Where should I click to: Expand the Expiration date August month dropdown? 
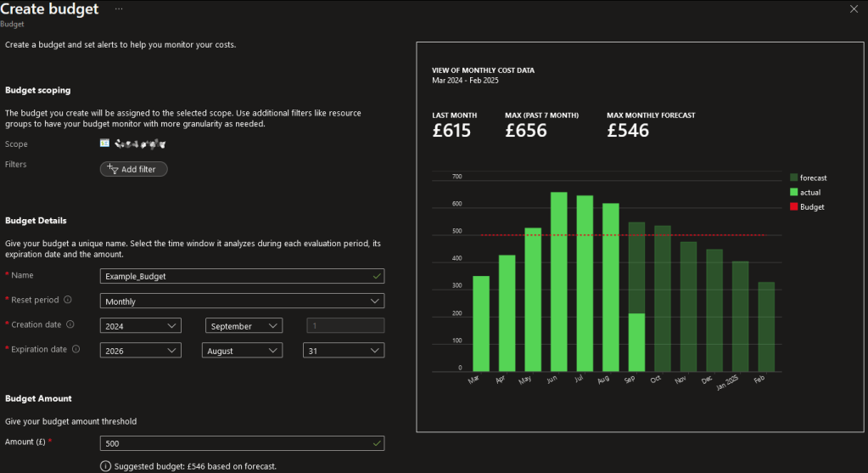(x=242, y=350)
